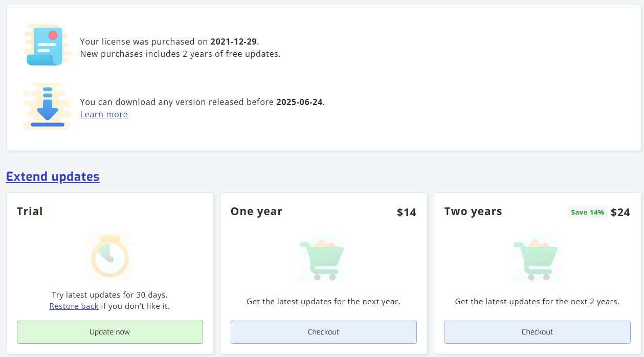Click the license certificate icon
Screen dimensions: 644x357
pos(47,46)
